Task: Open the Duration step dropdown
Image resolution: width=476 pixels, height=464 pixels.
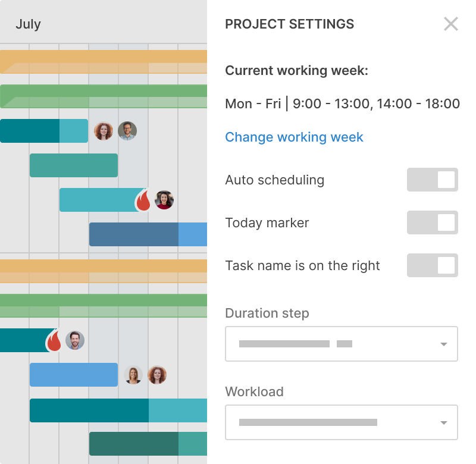Action: tap(341, 344)
